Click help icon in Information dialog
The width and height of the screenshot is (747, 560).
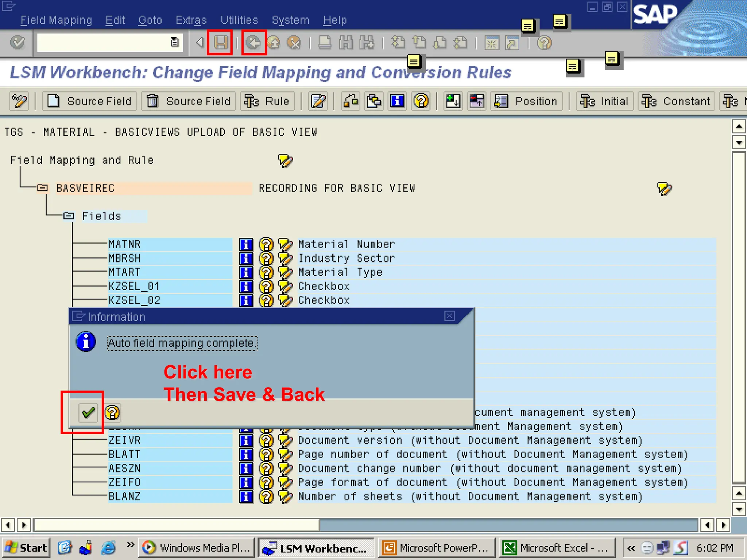(112, 412)
